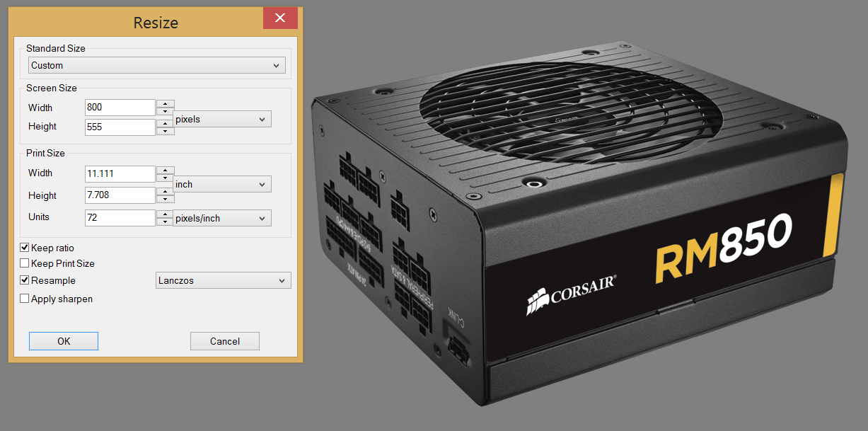The image size is (868, 431).
Task: Uncheck the Resample checkbox
Action: 25,280
